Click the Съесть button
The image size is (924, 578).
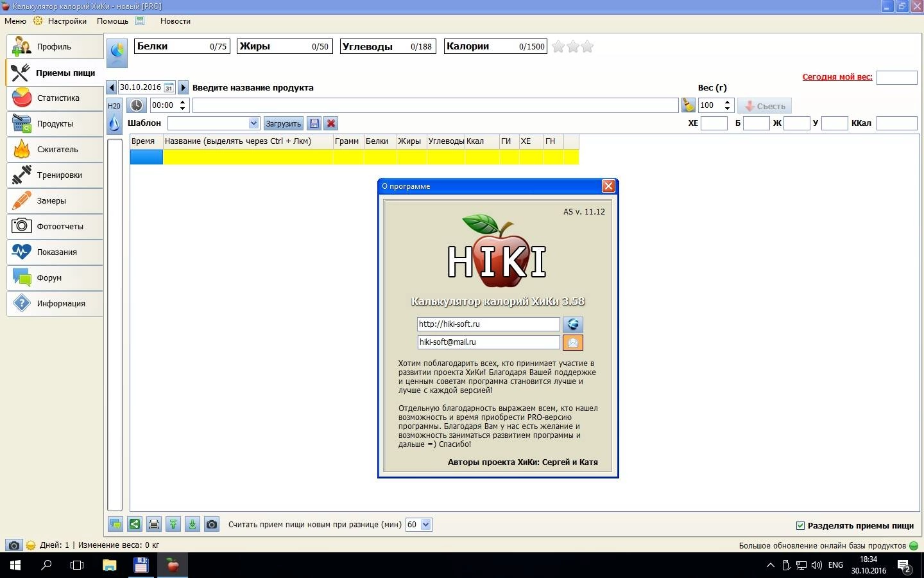pos(764,106)
